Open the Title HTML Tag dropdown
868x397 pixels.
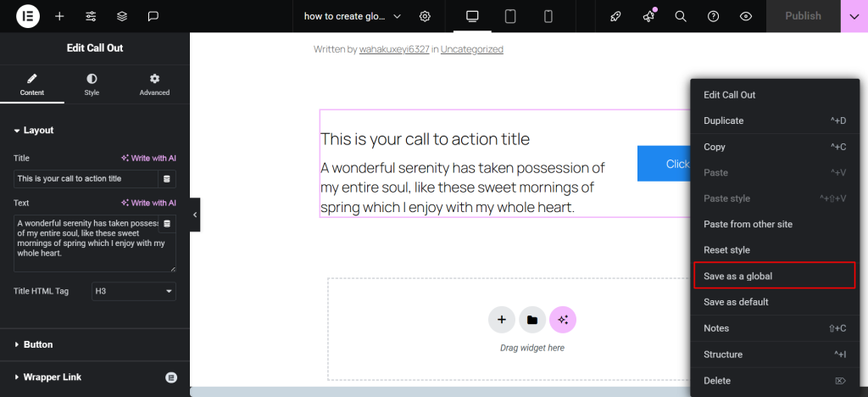(134, 291)
